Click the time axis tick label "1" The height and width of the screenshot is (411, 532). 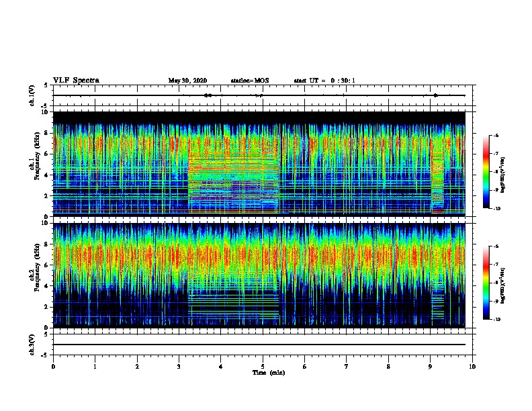(x=95, y=367)
